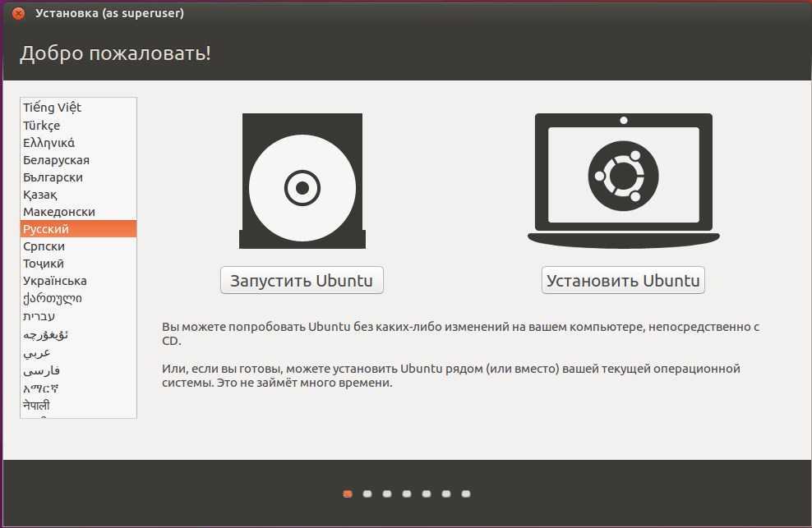Click the CD disc icon

[302, 181]
